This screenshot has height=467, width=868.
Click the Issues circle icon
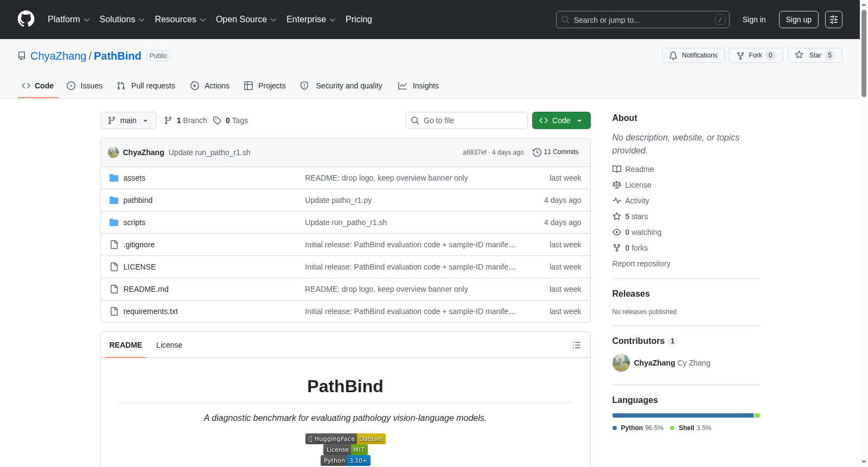71,86
